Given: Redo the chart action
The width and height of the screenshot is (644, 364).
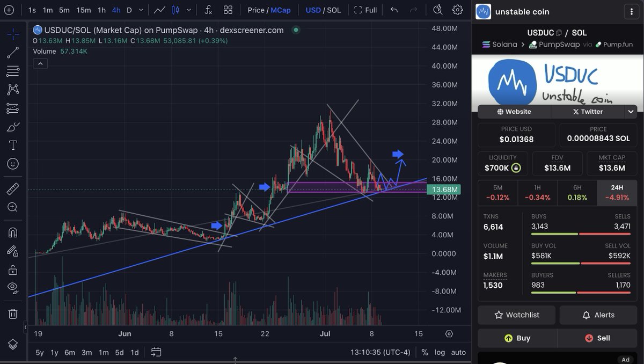Looking at the screenshot, I should click(x=413, y=10).
